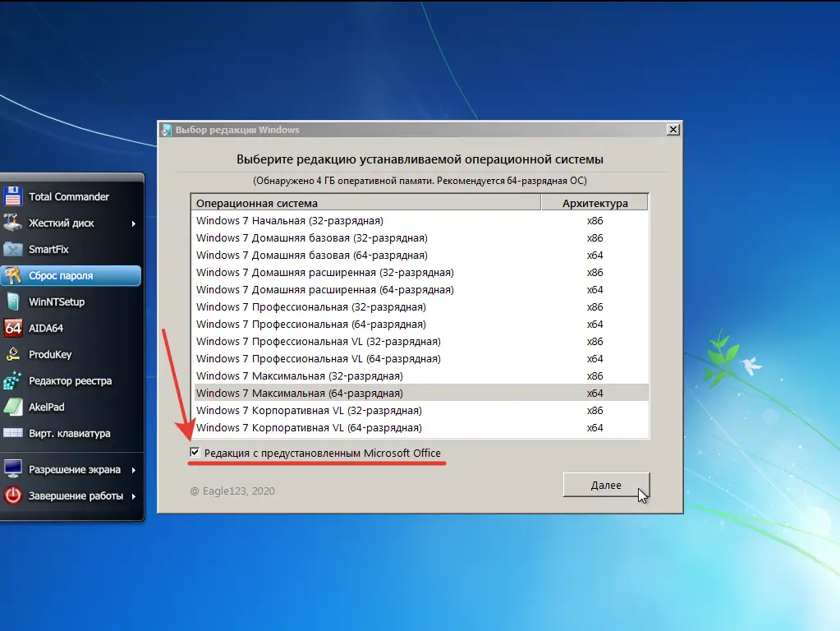Click x64 cell in Корпоративная VL (64-разрядная) row

[x=594, y=428]
